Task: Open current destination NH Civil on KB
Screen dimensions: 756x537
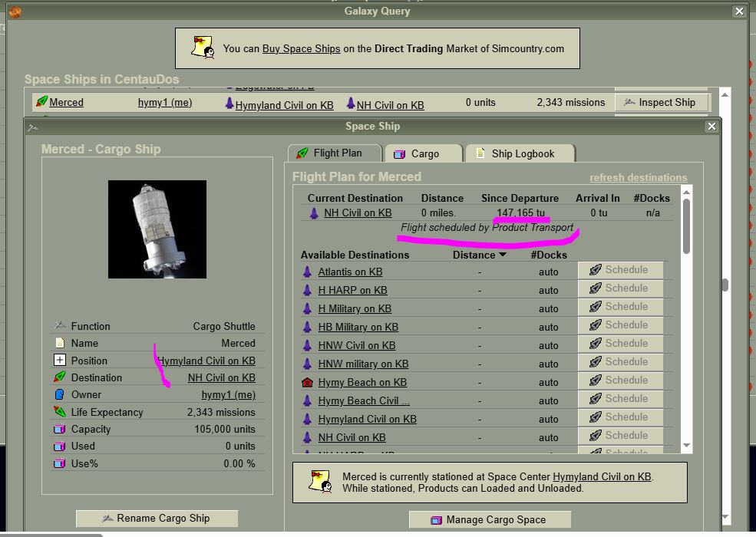Action: [357, 212]
